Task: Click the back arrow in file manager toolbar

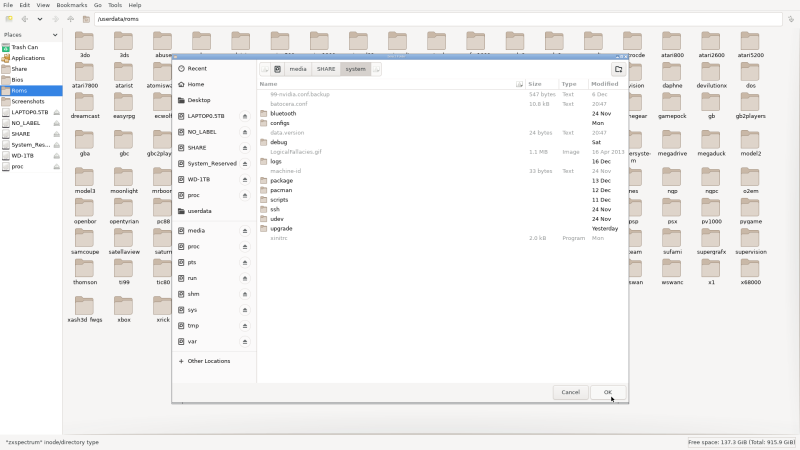Action: point(24,19)
